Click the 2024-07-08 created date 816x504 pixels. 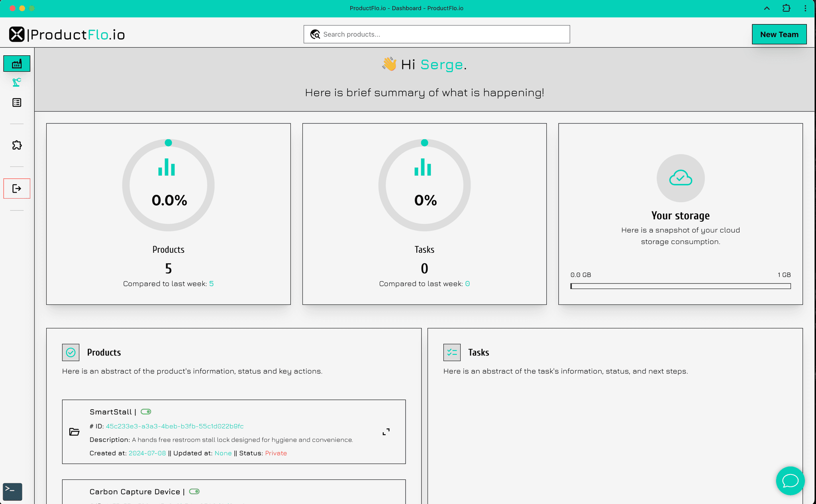[x=147, y=453]
